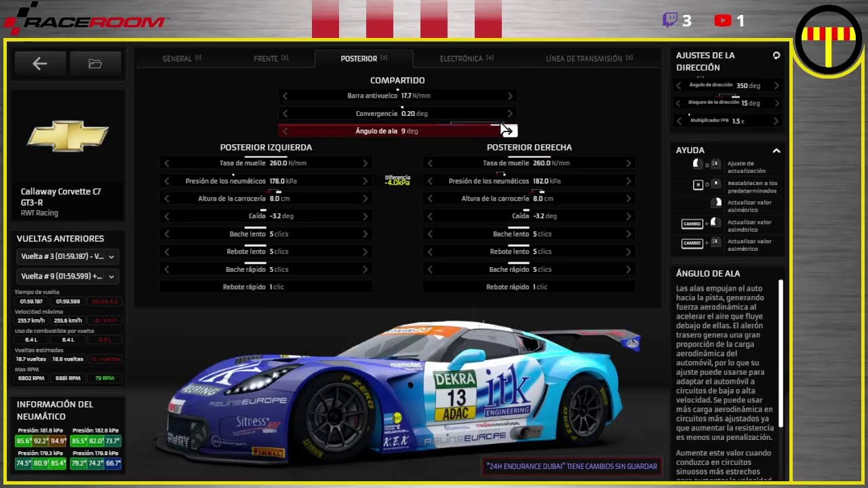Increase right rear Altura de la carrocería
868x488 pixels.
click(629, 199)
